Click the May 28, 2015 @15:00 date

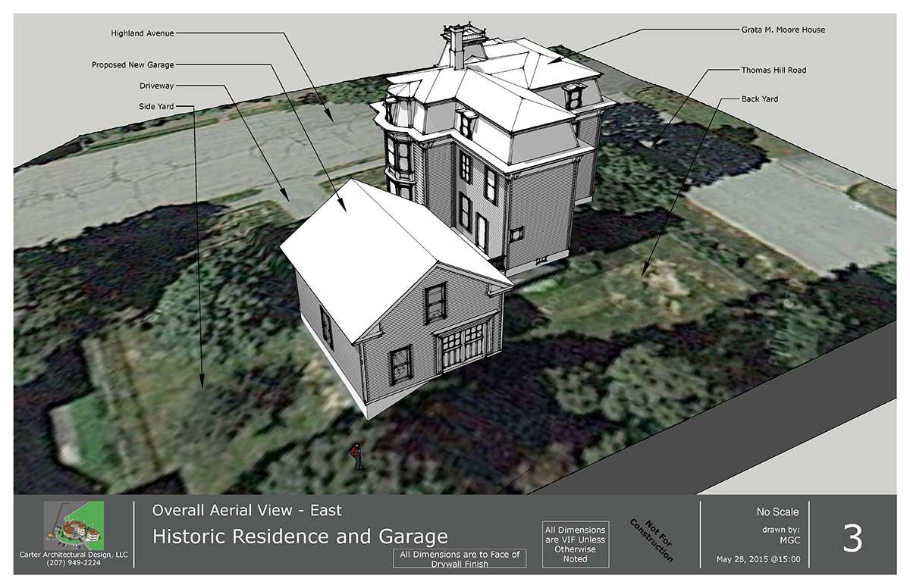[758, 561]
